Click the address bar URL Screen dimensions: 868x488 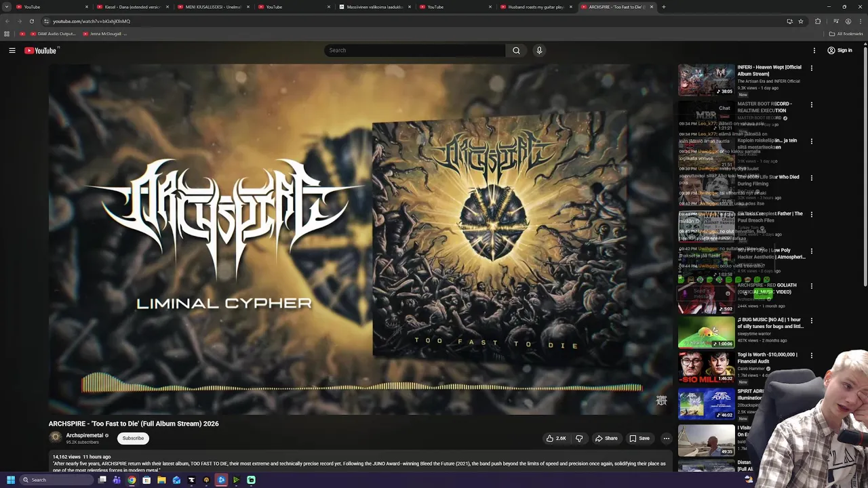[x=92, y=21]
